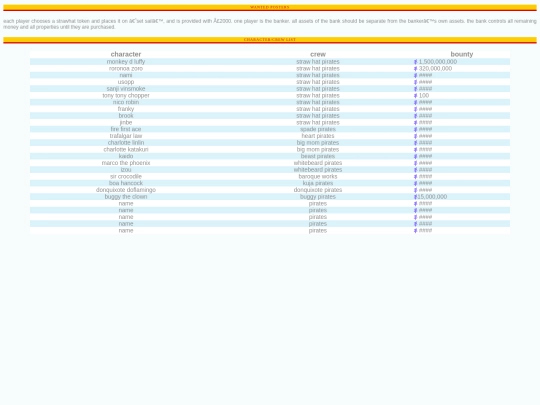
Task: Click the 15,000,000 bounty value
Action: [x=432, y=197]
